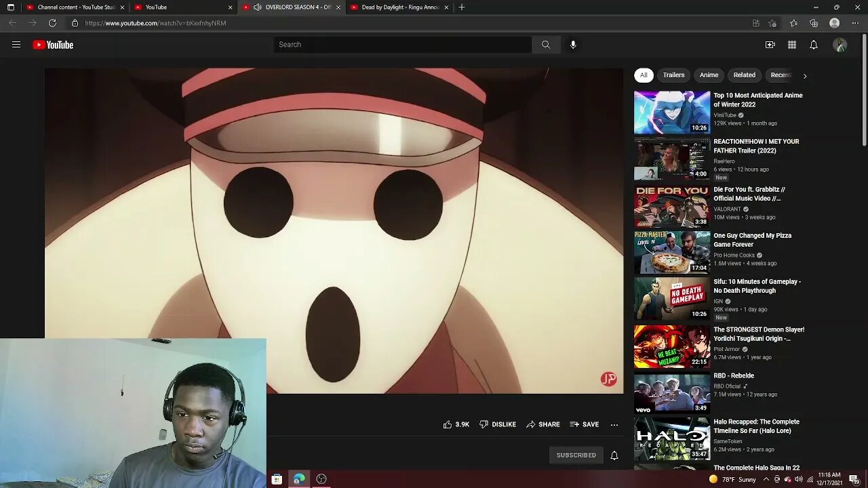Reload the page with refresh icon

coord(52,23)
